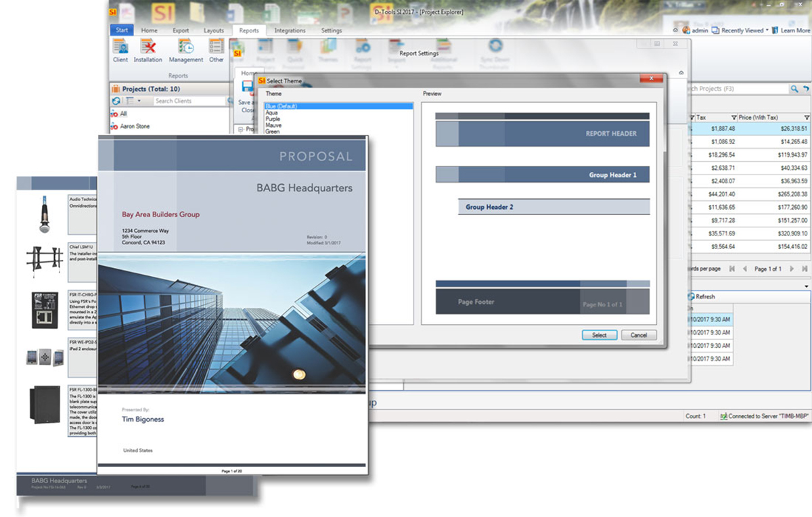Click the Search Clients input field

pos(188,101)
